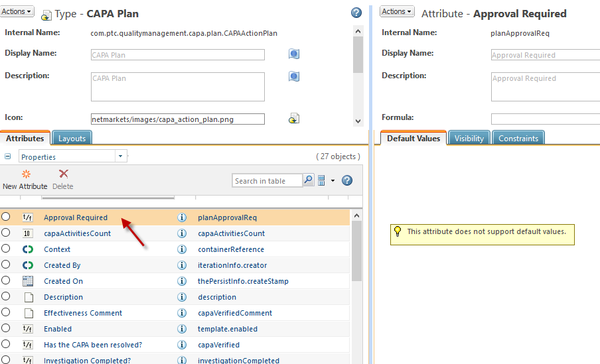Open Created By attribute link
600x364 pixels.
coord(62,265)
